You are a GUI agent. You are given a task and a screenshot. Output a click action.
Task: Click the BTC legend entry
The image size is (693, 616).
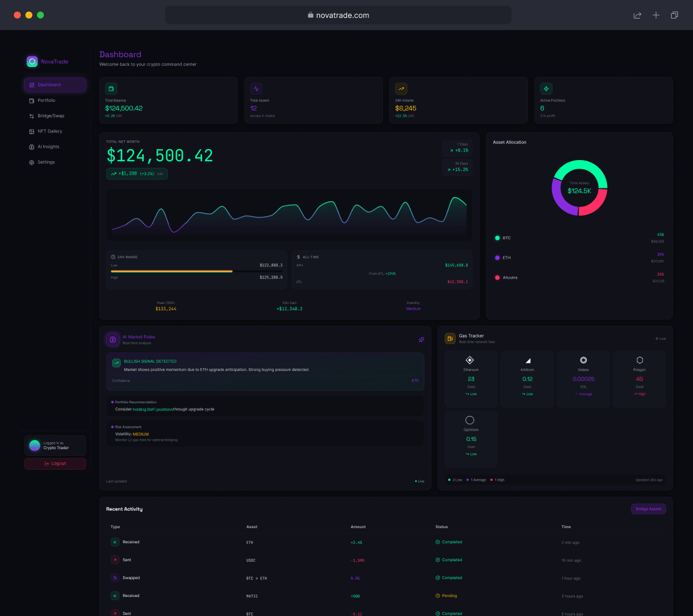tap(579, 238)
